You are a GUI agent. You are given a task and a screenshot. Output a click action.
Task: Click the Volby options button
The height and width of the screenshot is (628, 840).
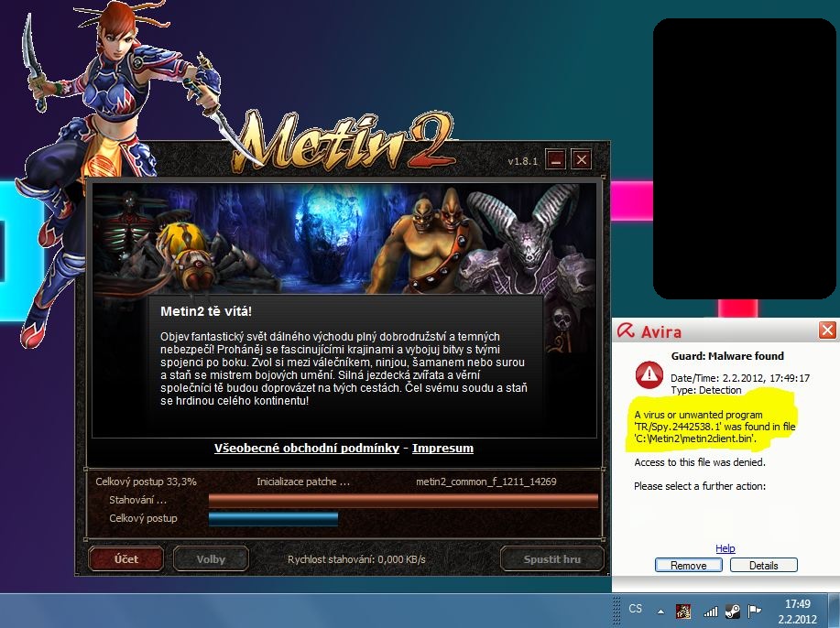pos(211,559)
